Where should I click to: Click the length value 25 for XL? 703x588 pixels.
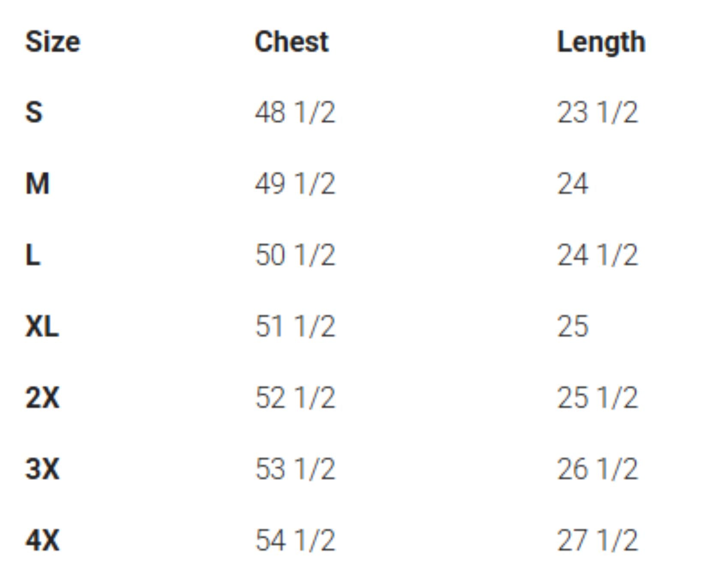[x=573, y=327]
